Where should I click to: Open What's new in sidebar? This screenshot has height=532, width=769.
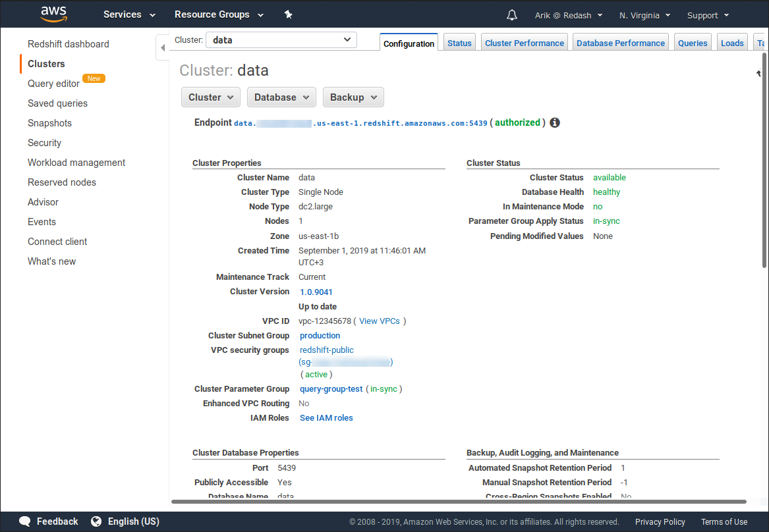(51, 261)
